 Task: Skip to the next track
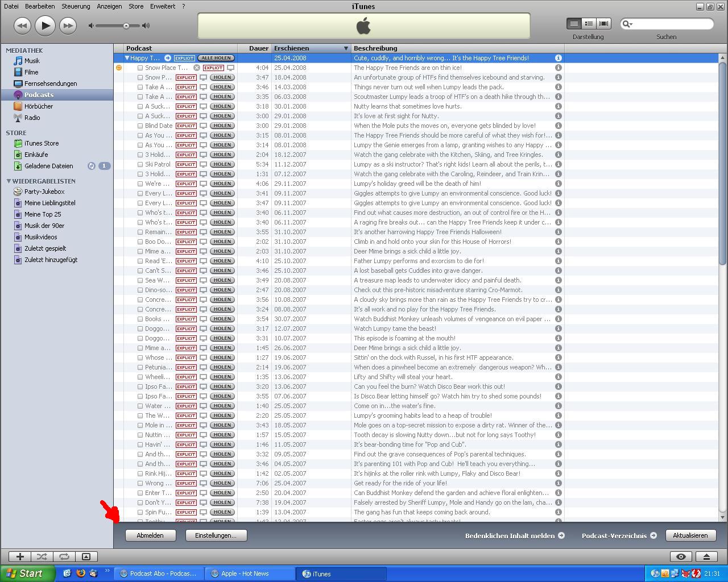coord(68,26)
